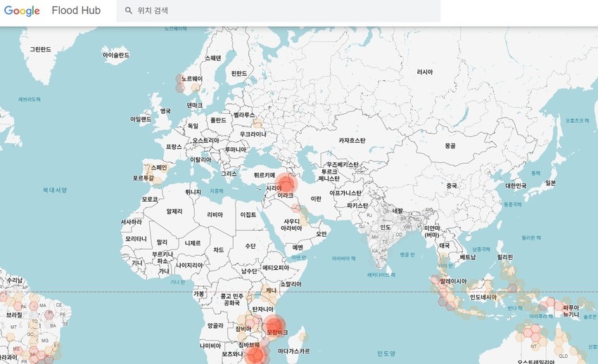Select the large red flood marker over Syria

(x=286, y=184)
